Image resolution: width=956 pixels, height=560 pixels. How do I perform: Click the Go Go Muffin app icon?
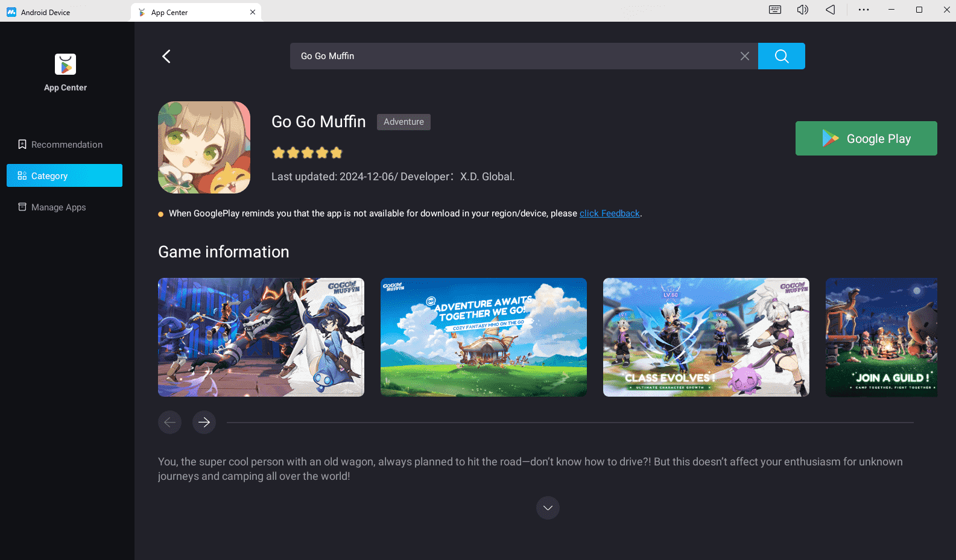(204, 147)
